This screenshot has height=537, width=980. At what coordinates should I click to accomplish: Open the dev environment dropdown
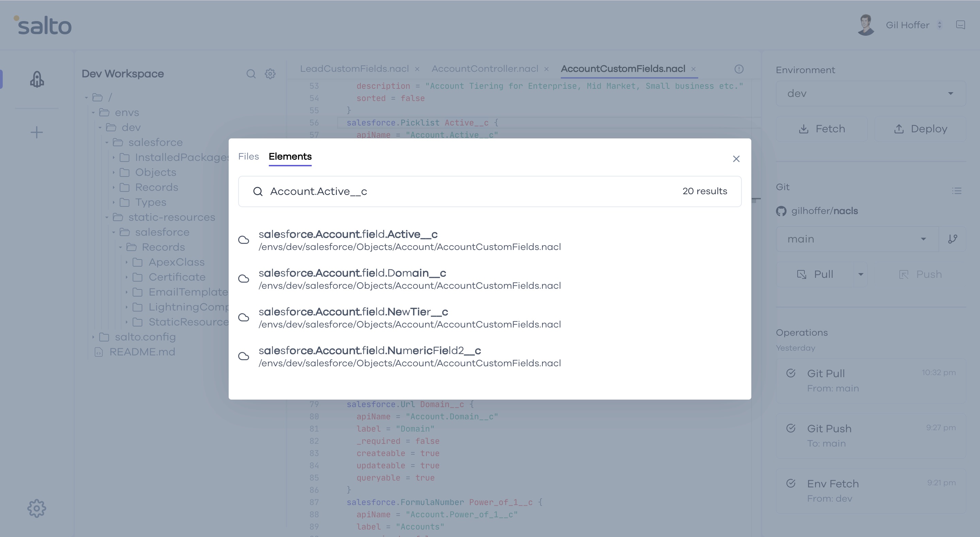tap(870, 94)
